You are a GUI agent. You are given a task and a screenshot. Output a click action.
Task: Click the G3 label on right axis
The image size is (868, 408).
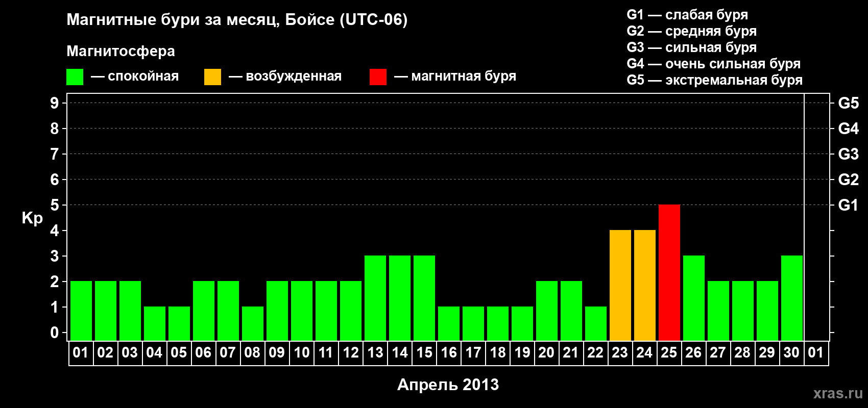[849, 154]
